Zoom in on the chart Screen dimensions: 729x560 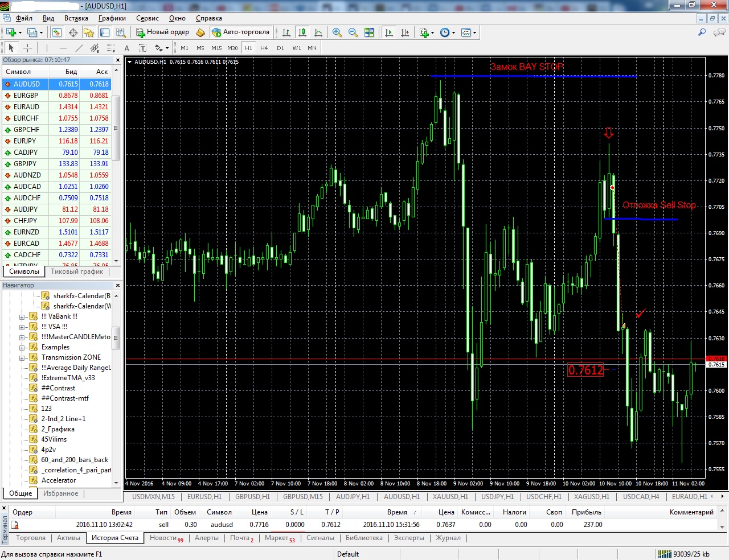337,32
